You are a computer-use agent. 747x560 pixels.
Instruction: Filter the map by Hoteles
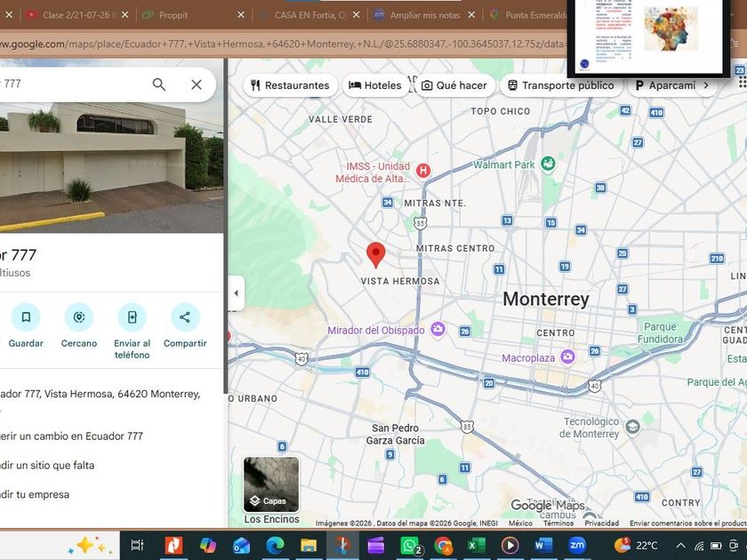(x=375, y=85)
